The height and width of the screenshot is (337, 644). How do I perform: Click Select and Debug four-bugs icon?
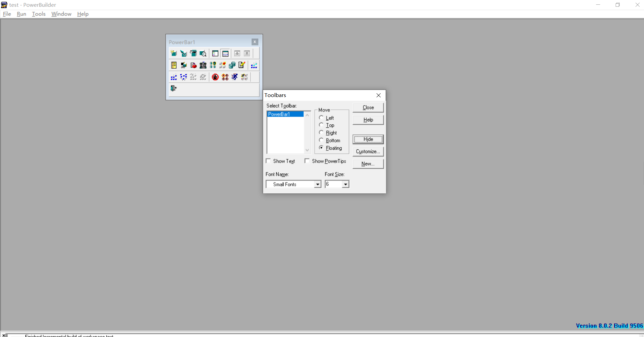[x=225, y=77]
